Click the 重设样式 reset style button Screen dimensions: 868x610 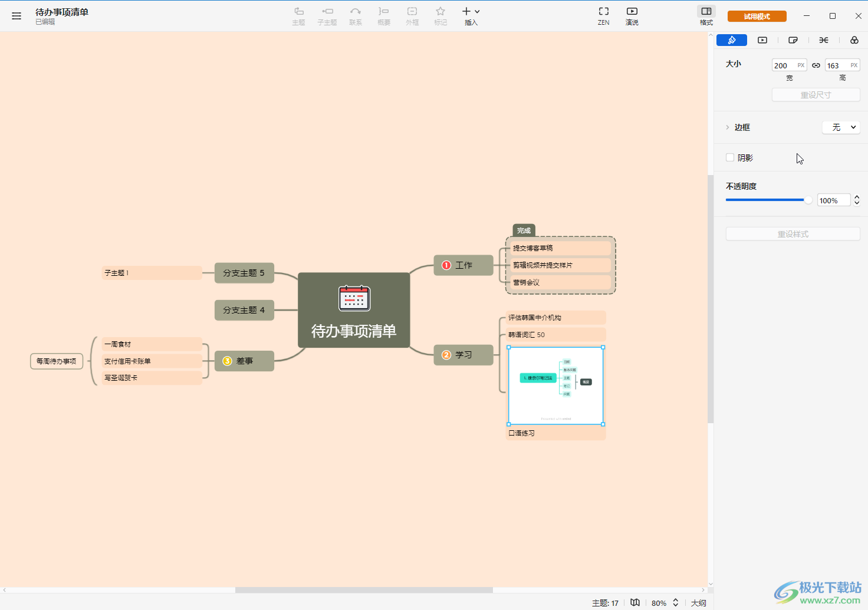coord(793,234)
